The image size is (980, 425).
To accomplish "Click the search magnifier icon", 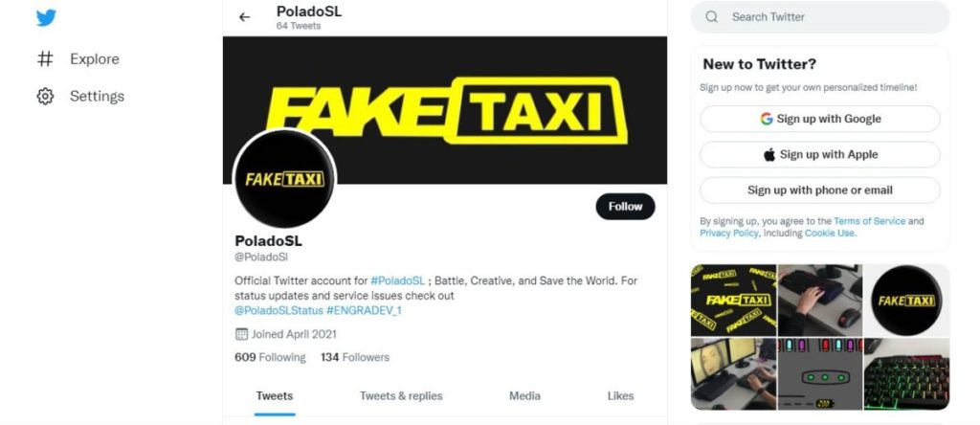I will pyautogui.click(x=712, y=17).
